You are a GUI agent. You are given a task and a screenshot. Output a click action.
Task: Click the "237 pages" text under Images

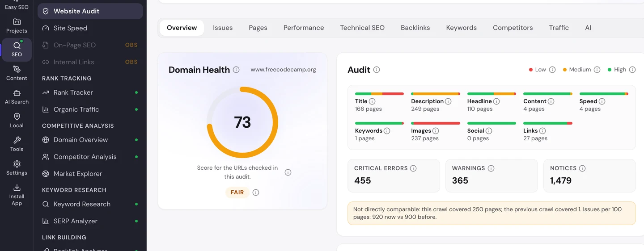pyautogui.click(x=425, y=138)
